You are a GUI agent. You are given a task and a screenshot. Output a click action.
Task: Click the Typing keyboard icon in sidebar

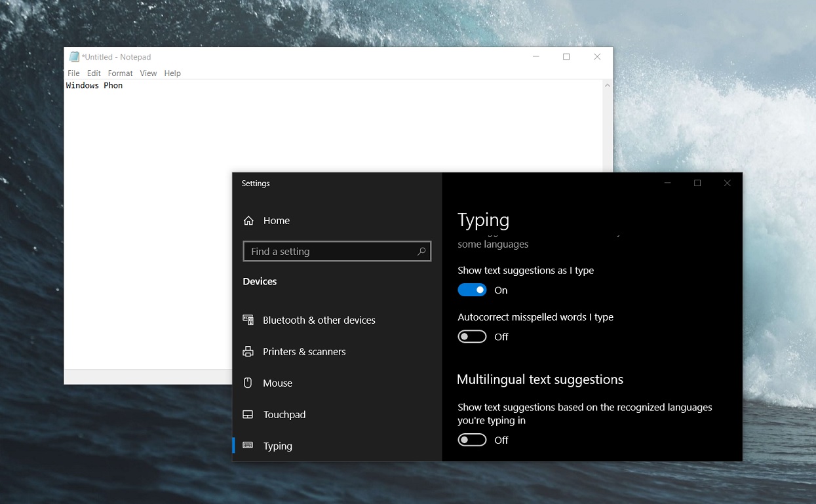pyautogui.click(x=248, y=446)
